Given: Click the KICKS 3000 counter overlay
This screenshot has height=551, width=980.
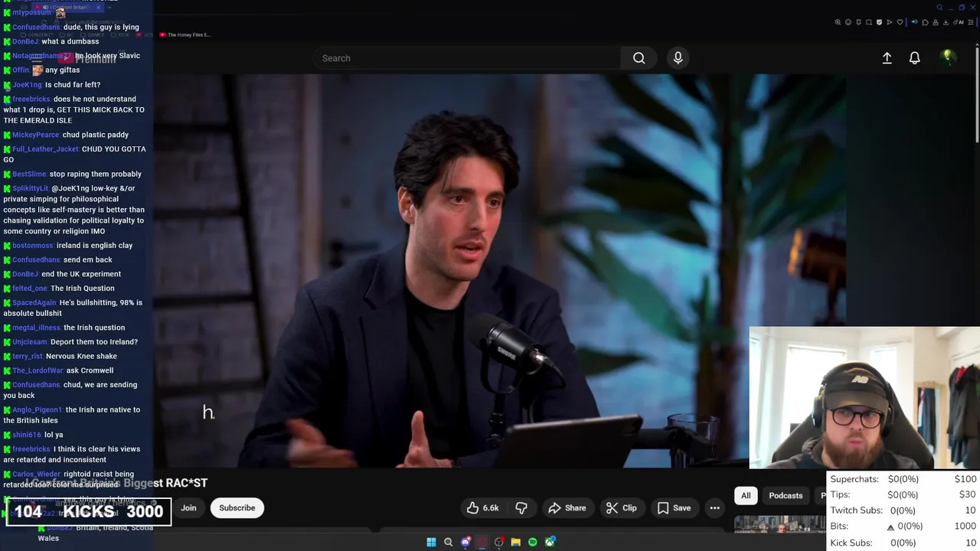Looking at the screenshot, I should (89, 511).
